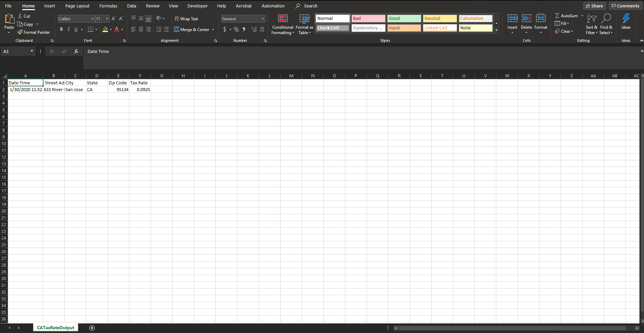The image size is (644, 333).
Task: Switch to the Page Layout tab
Action: (x=77, y=6)
